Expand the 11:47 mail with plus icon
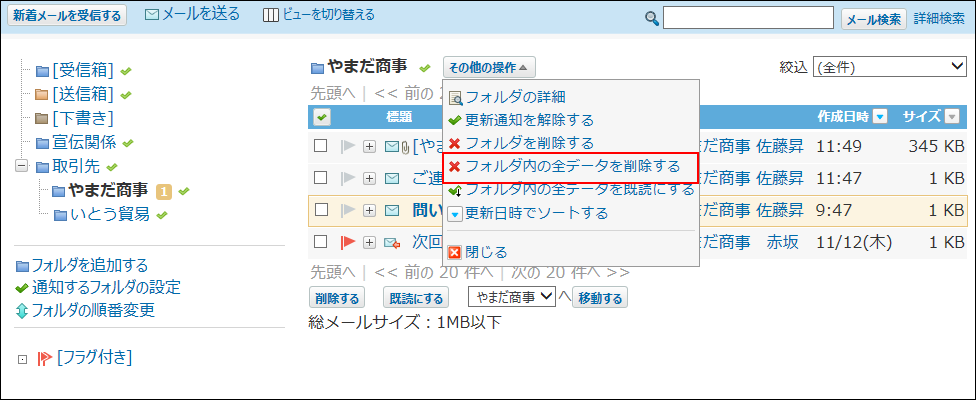The height and width of the screenshot is (400, 976). pos(370,179)
